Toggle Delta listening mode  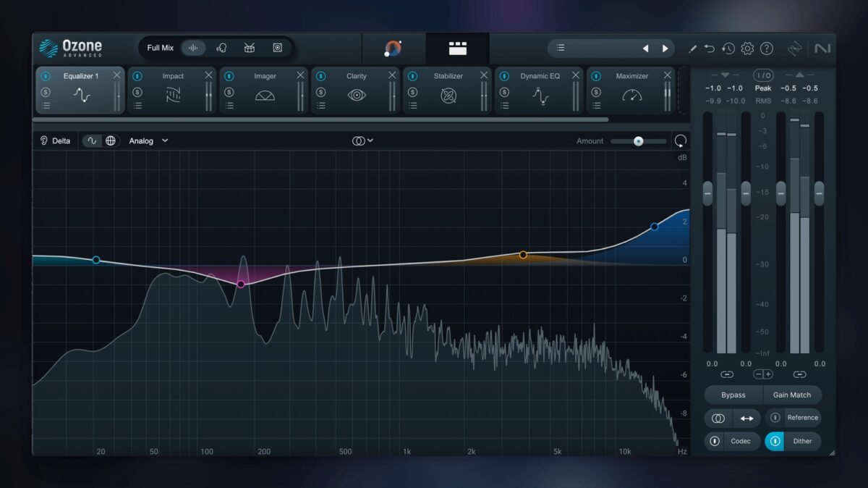[55, 141]
